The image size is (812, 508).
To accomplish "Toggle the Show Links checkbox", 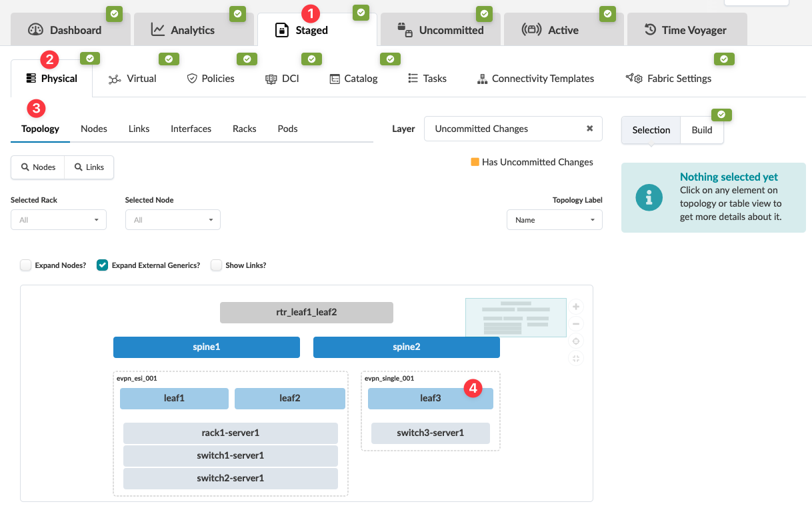I will pos(217,265).
